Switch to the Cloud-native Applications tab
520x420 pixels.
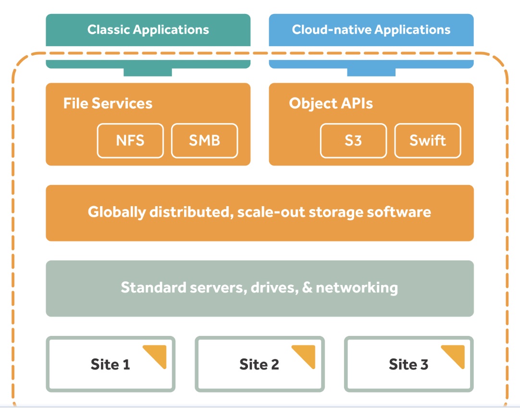click(371, 29)
